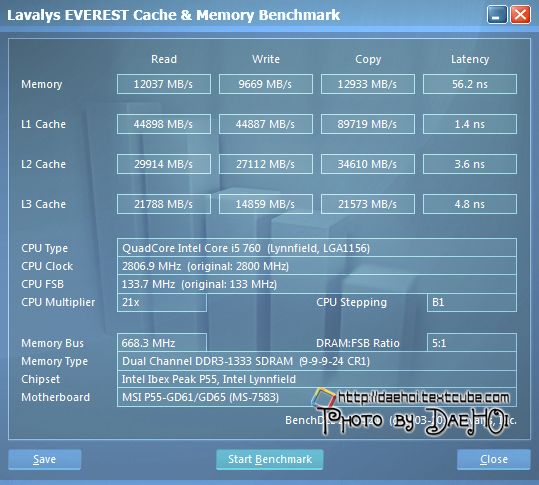
Task: Click the CPU Stepping label
Action: (351, 302)
